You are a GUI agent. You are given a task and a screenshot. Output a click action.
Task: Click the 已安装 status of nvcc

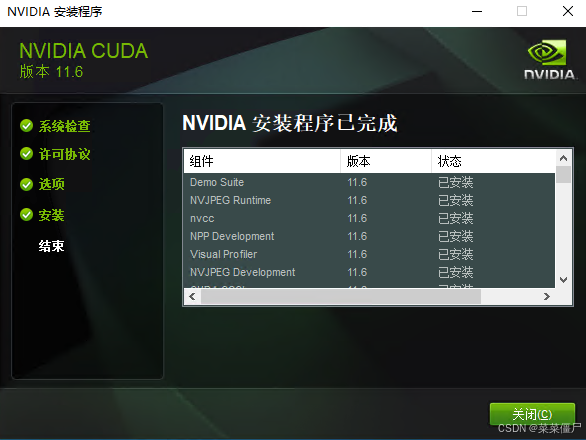click(456, 218)
